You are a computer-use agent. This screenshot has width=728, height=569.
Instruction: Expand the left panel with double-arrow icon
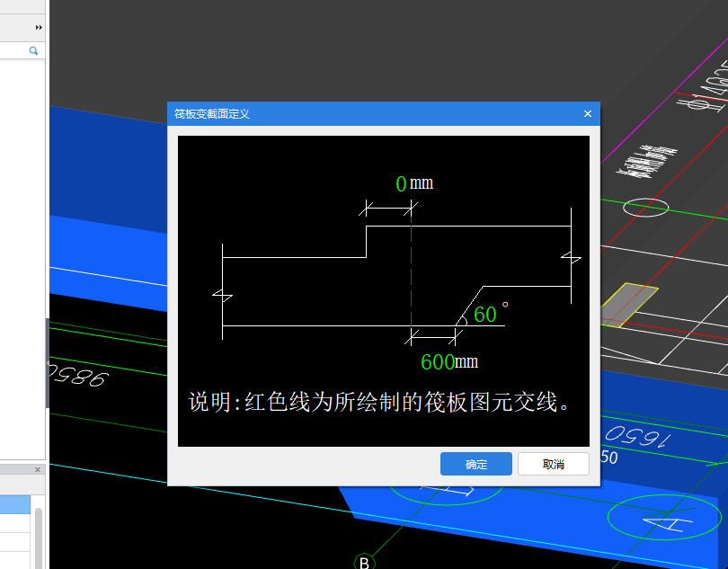pyautogui.click(x=39, y=27)
